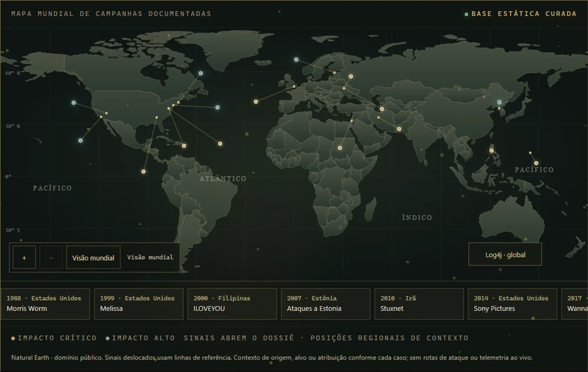Image resolution: width=588 pixels, height=372 pixels.
Task: Open the 2014 Sony Pictures card
Action: [512, 304]
